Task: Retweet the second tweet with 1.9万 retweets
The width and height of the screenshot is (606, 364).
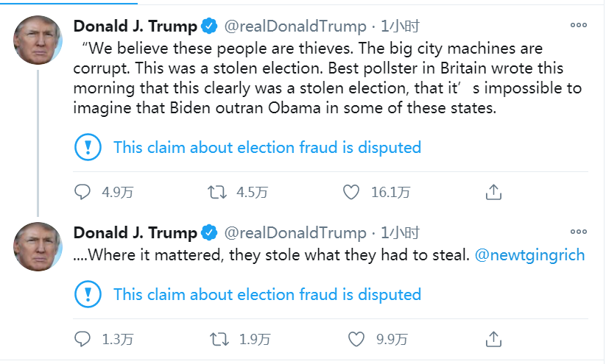Action: click(x=219, y=339)
